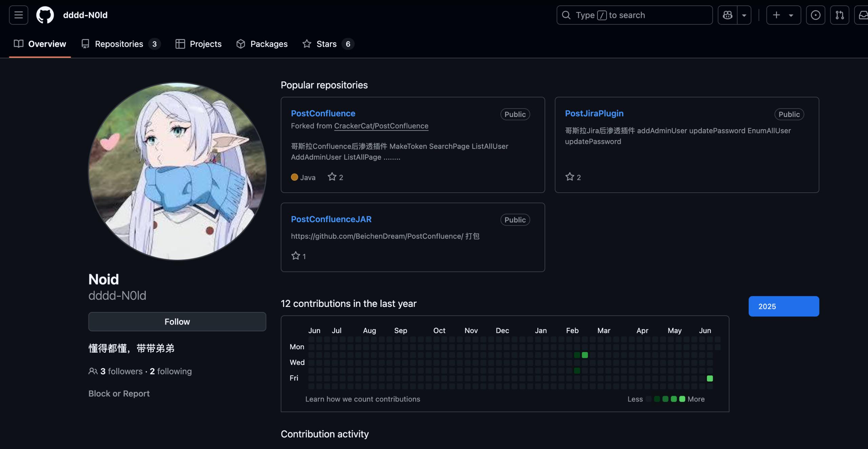Click 12 contributions in the last year text
This screenshot has height=449, width=868.
[349, 304]
